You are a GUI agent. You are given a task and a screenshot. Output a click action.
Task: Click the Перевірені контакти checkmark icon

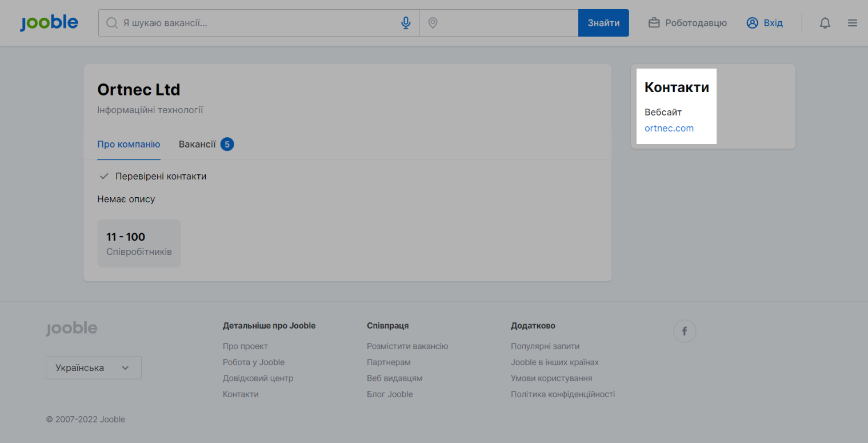click(x=104, y=176)
